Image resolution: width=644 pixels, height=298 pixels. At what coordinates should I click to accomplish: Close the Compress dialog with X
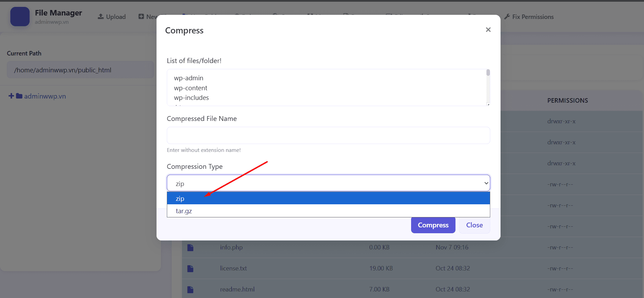pos(488,30)
